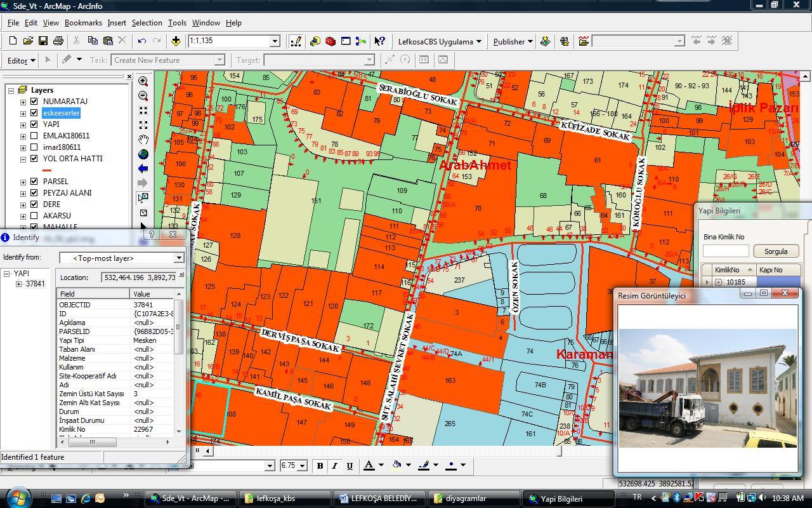Go back to previous extent arrow
Viewport: 812px width, 508px height.
(x=143, y=169)
